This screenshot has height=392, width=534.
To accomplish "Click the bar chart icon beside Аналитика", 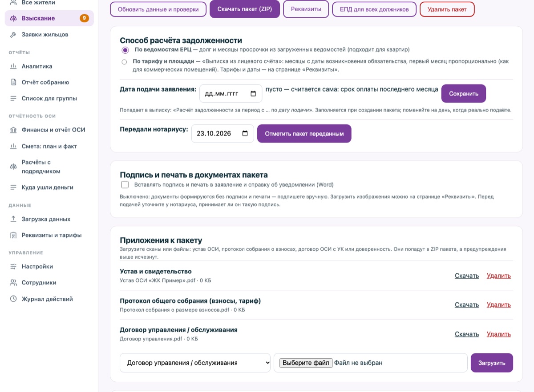I will pos(13,66).
